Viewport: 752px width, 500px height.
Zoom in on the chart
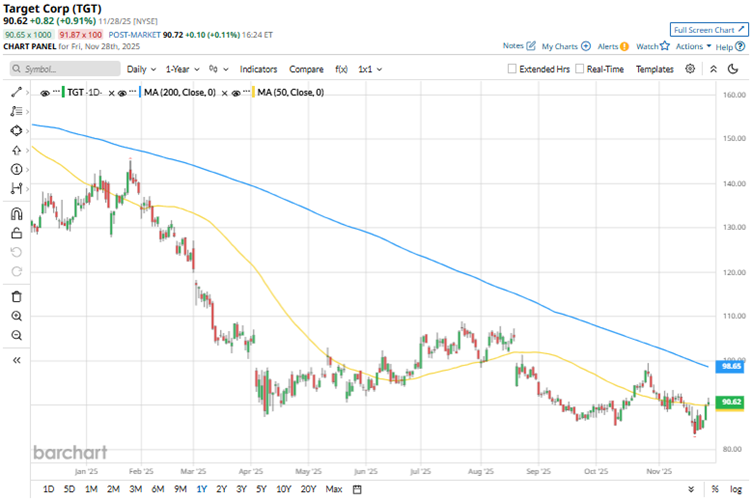tap(17, 316)
